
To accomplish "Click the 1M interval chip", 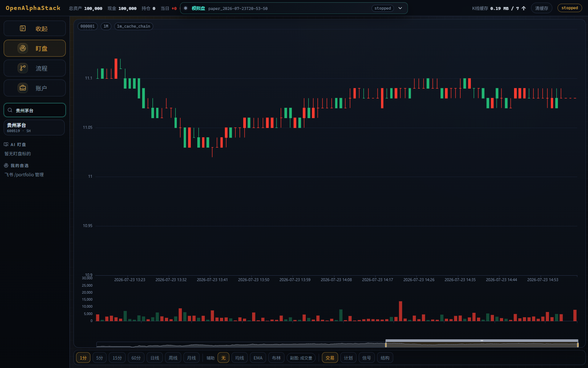I will [106, 26].
